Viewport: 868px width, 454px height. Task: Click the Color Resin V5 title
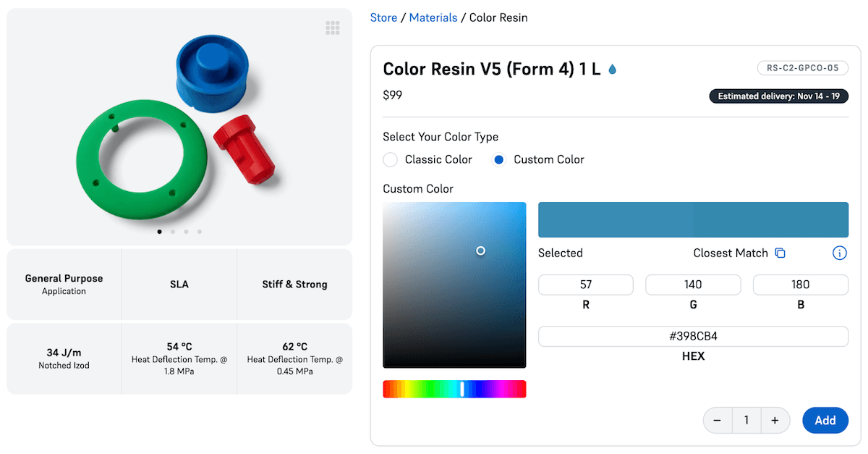click(x=492, y=70)
